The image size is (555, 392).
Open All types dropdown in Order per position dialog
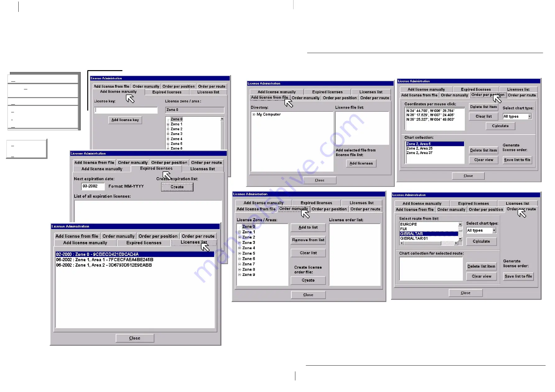click(530, 116)
